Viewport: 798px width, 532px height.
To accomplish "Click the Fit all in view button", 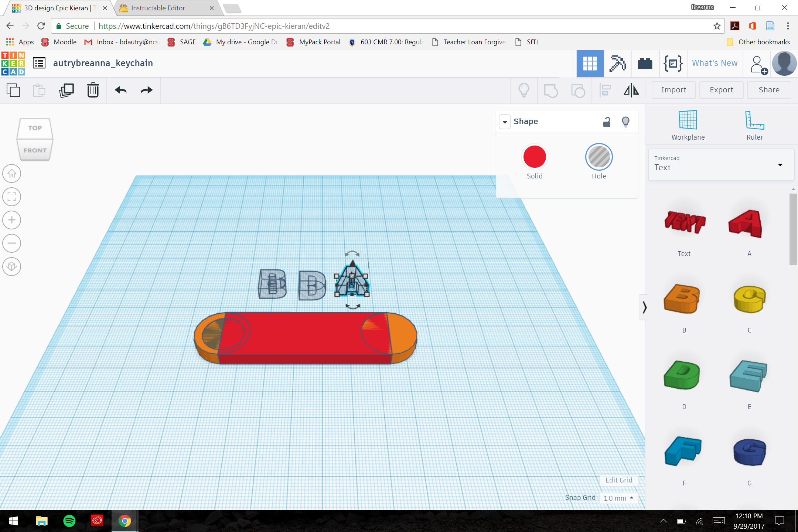I will point(12,197).
